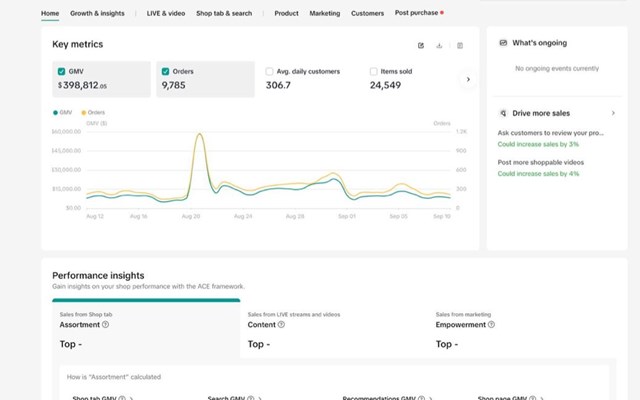
Task: Select the Assortment performance card
Action: tap(146, 329)
